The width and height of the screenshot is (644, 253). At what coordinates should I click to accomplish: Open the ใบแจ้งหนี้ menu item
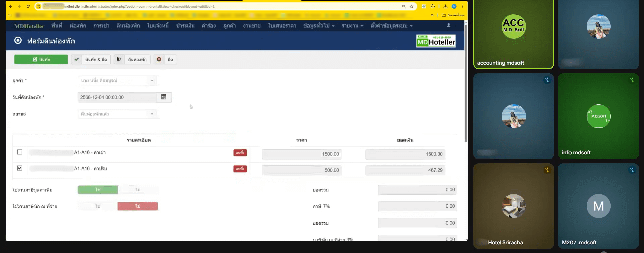(158, 26)
